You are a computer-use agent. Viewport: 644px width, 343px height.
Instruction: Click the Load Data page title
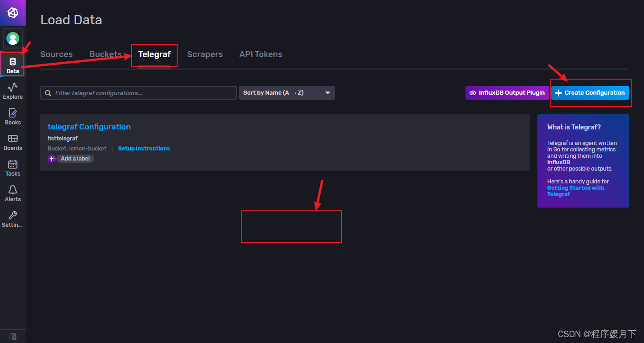click(71, 20)
